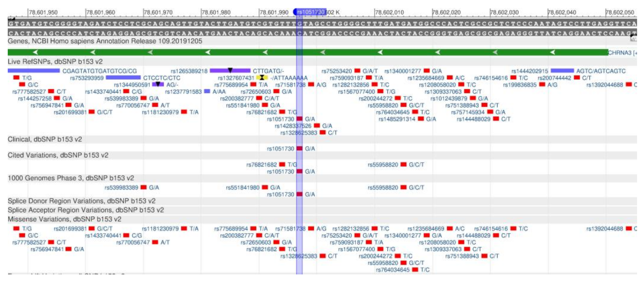Click rs1309337063 in the Missense Variations track
This screenshot has height=282, width=644.
443,249
